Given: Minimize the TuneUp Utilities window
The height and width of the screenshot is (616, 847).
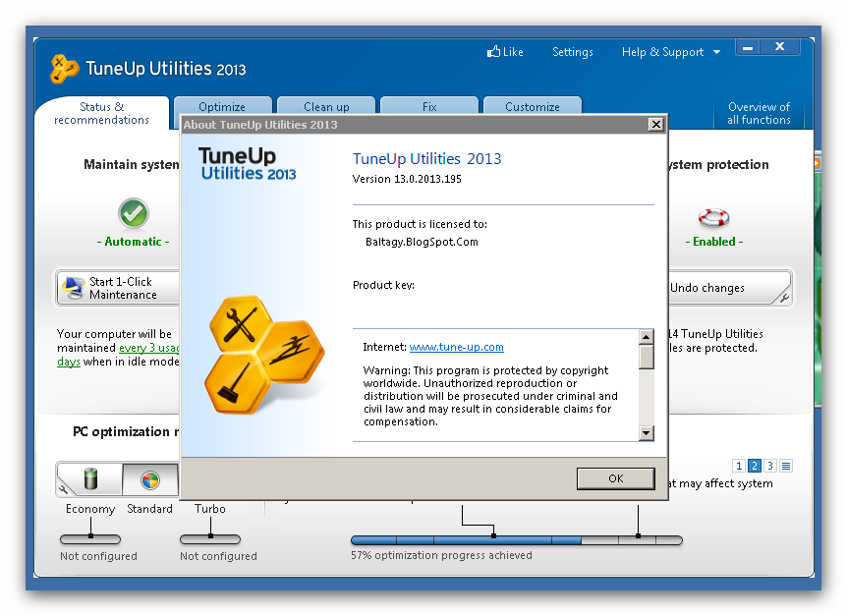Looking at the screenshot, I should pyautogui.click(x=748, y=47).
